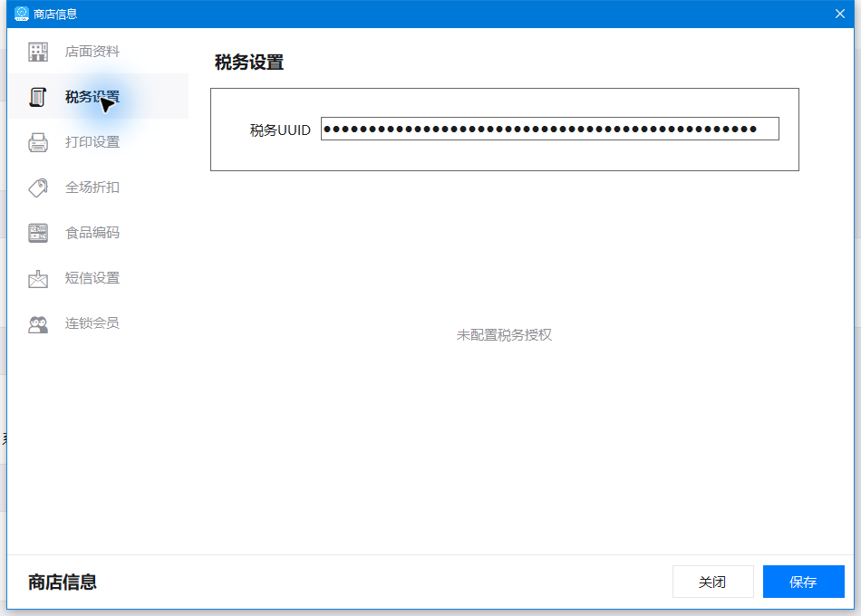Click the 打印设置 printer icon
861x616 pixels.
point(38,142)
